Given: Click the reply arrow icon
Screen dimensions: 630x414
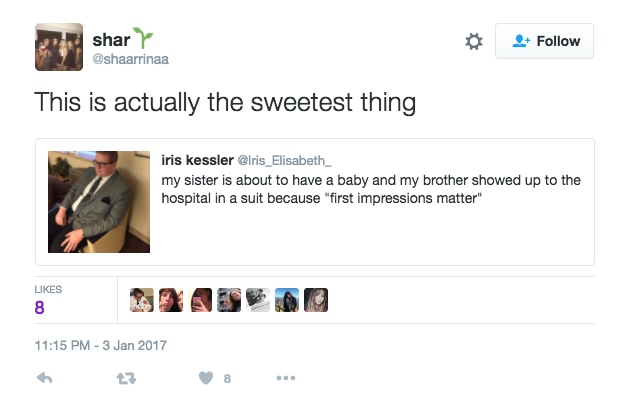Looking at the screenshot, I should 45,378.
